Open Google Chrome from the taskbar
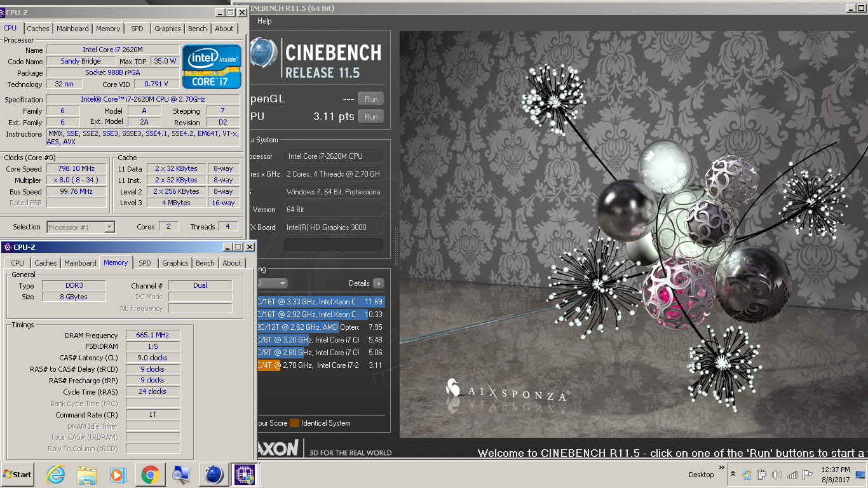Image resolution: width=868 pixels, height=488 pixels. [150, 475]
